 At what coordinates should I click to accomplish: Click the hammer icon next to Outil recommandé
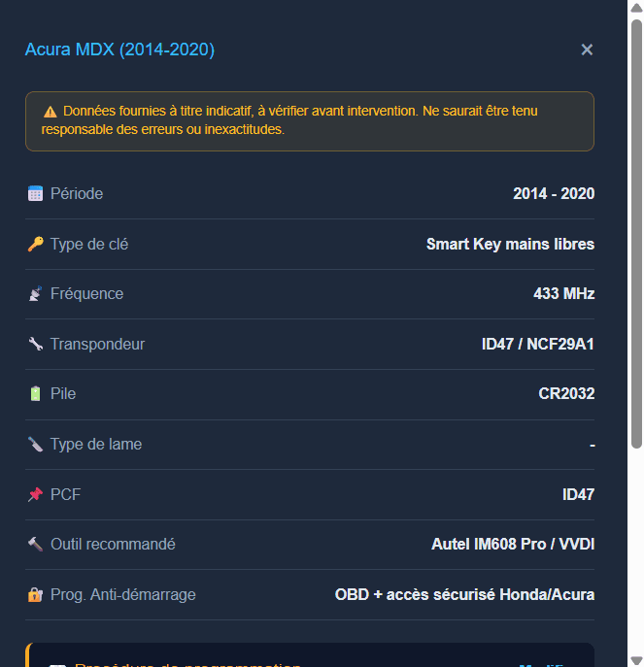[x=35, y=544]
